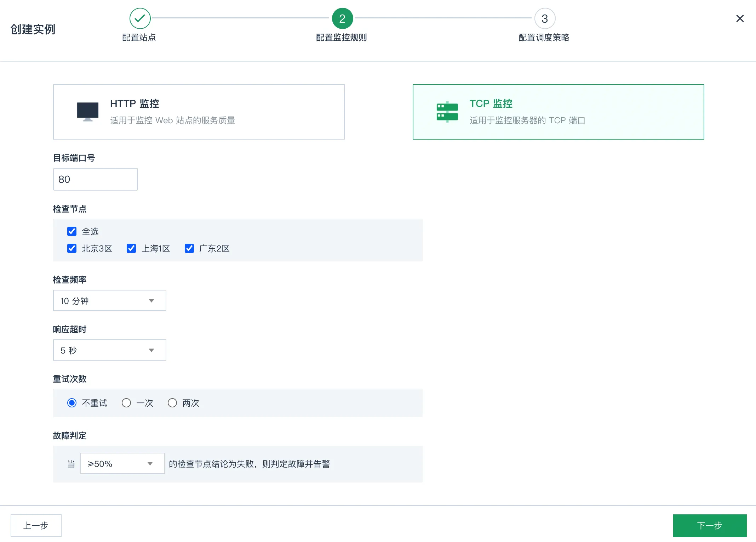
Task: Click the TCP 监控 green server icon
Action: click(447, 112)
